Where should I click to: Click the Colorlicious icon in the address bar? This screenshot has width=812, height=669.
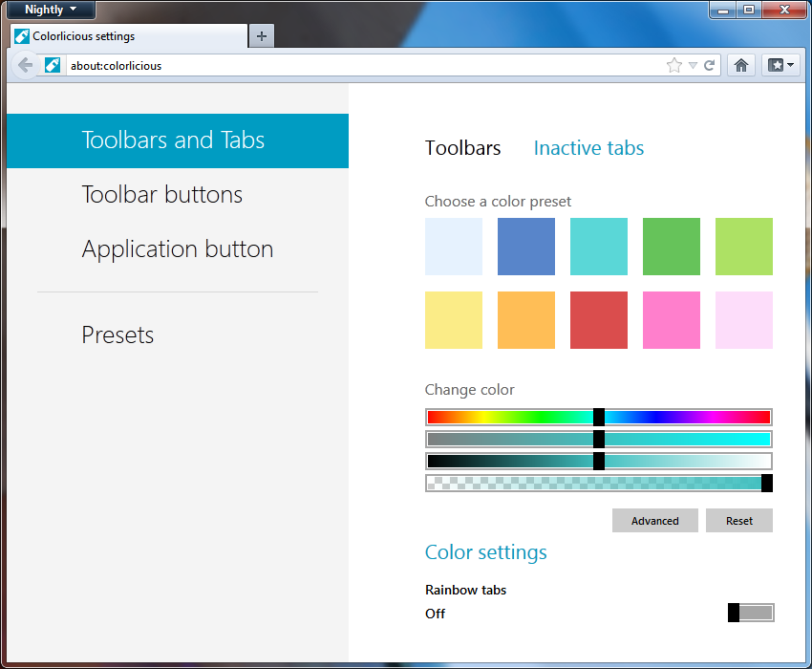53,66
